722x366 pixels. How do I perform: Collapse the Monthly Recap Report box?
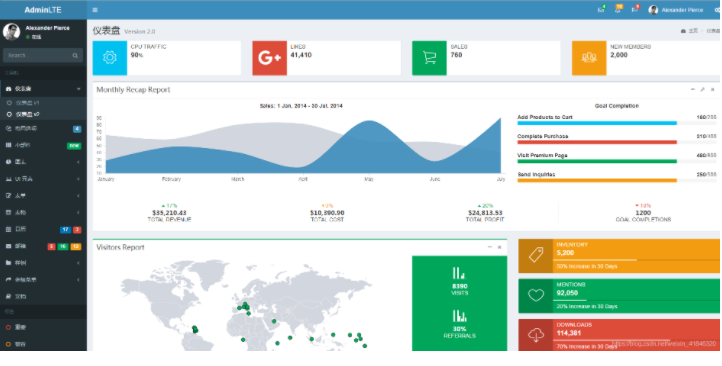pyautogui.click(x=693, y=89)
